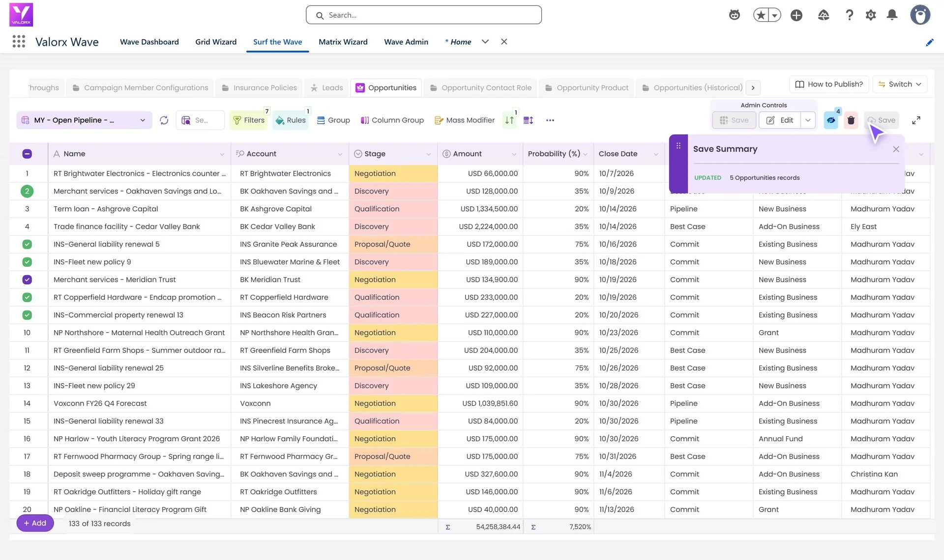Open the sort order icon with badge 1
The image size is (944, 560).
[509, 120]
